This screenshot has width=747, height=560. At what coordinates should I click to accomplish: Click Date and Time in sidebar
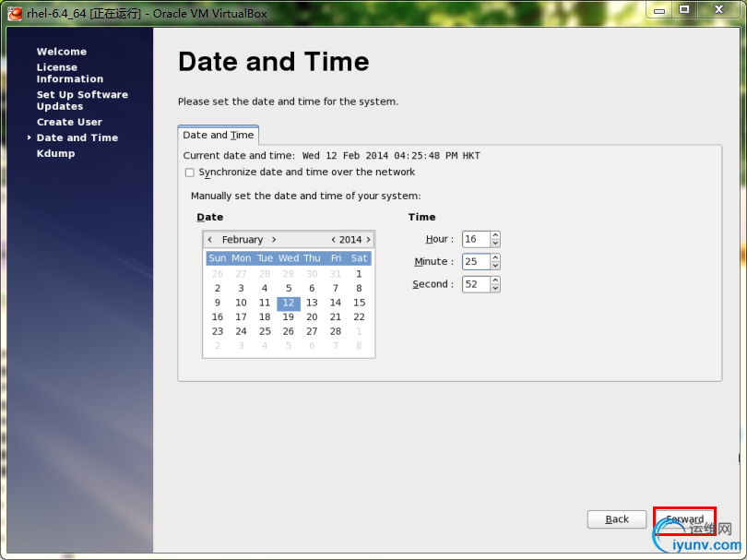coord(77,137)
